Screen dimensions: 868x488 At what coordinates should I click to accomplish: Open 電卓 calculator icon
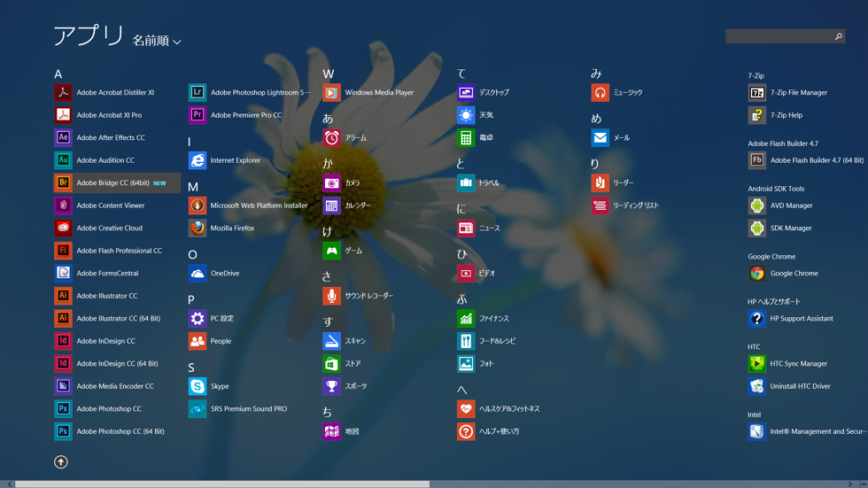tap(466, 138)
